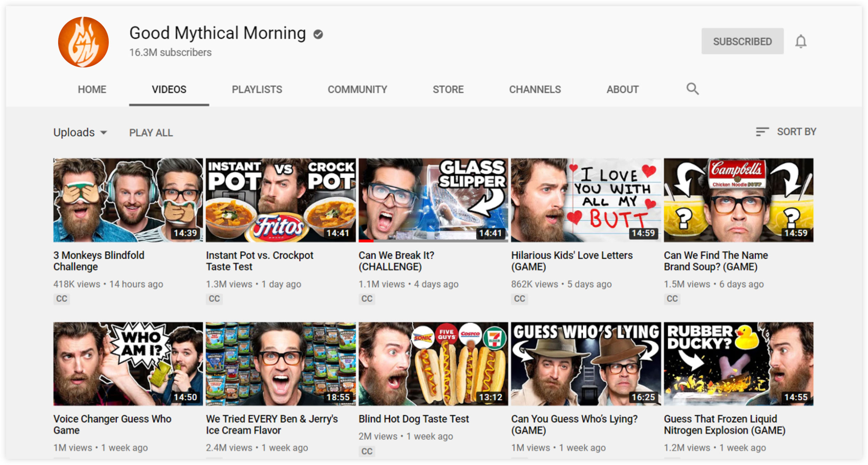Open 3 Monkeys Blindfold Challenge title
868x465 pixels.
click(x=99, y=261)
